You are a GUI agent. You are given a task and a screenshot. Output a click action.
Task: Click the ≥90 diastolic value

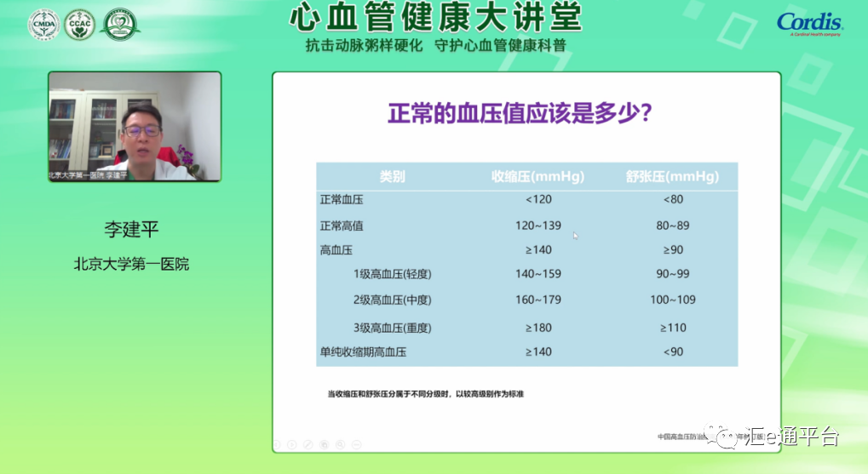[673, 250]
